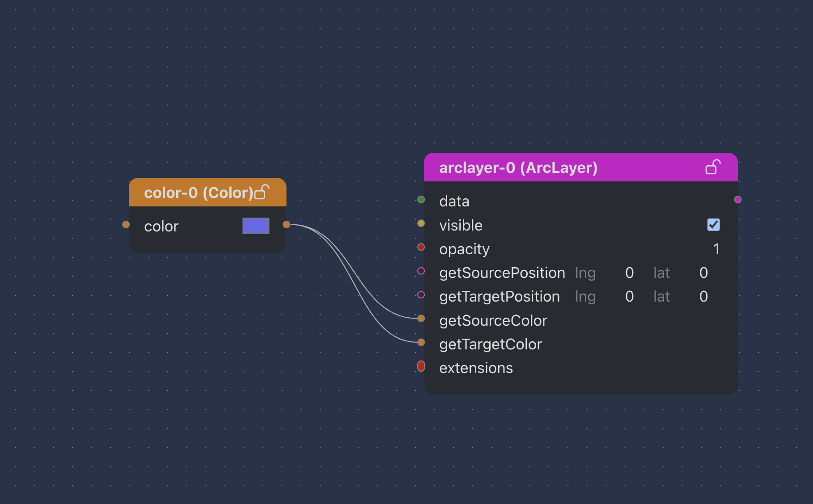This screenshot has width=813, height=504.
Task: Click the ArcLayer purple output port
Action: 738,199
